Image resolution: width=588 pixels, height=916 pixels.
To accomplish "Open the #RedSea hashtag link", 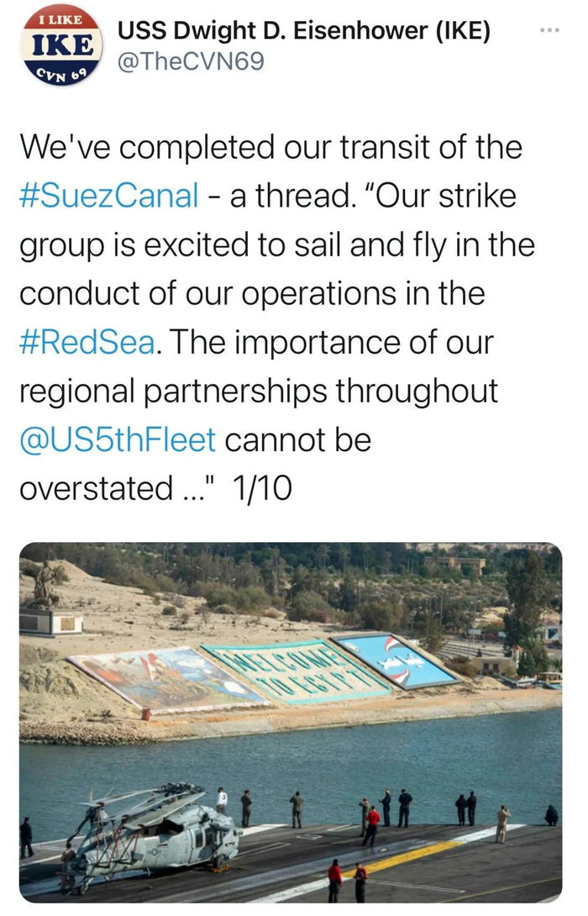I will tap(86, 342).
